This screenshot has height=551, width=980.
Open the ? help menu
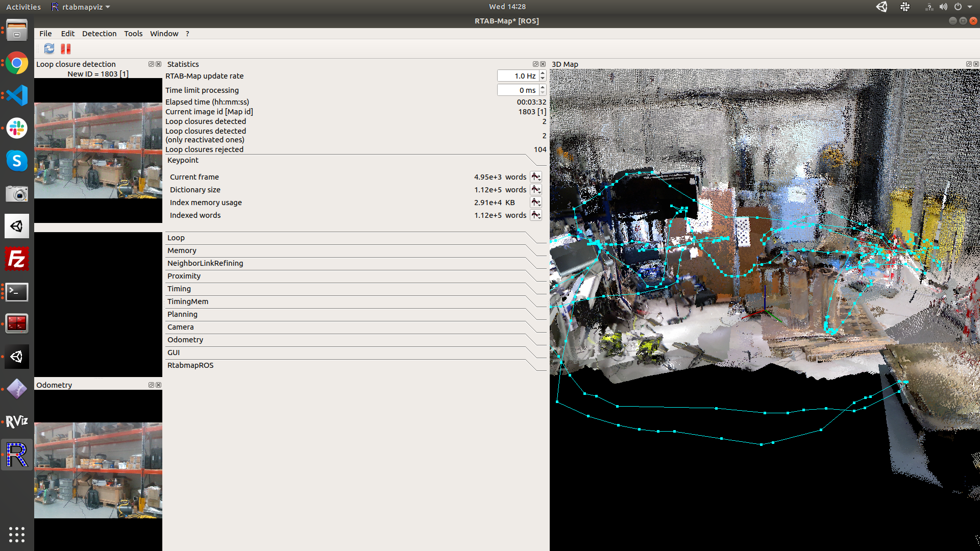tap(187, 34)
